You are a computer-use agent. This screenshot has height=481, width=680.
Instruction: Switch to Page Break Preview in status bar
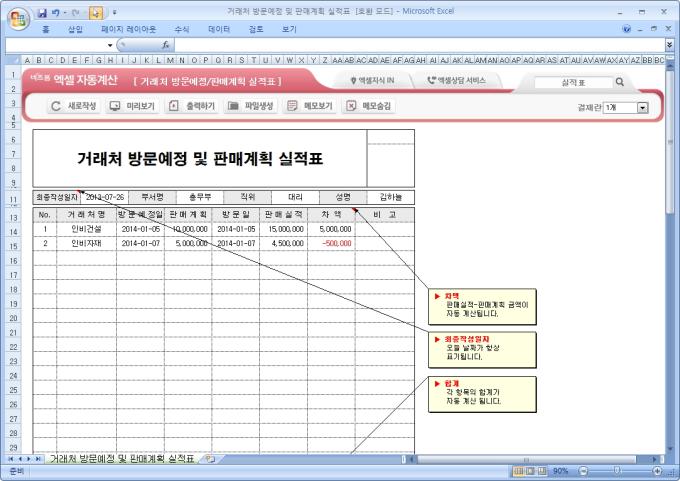(x=542, y=471)
